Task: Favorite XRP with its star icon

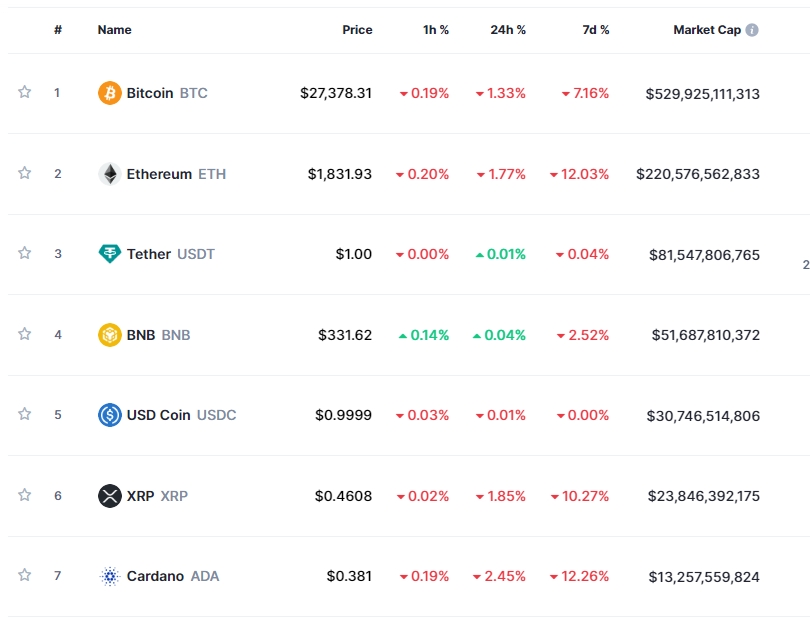Action: (x=25, y=495)
